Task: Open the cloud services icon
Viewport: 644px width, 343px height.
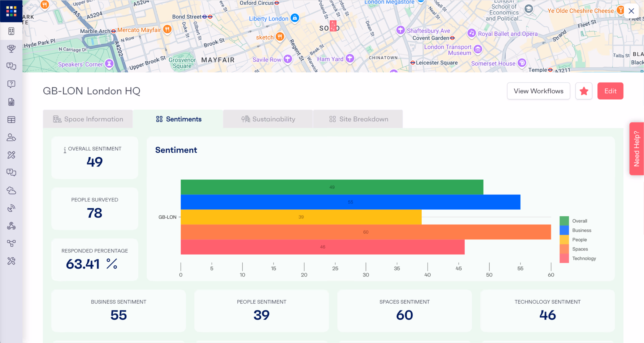Action: coord(11,191)
